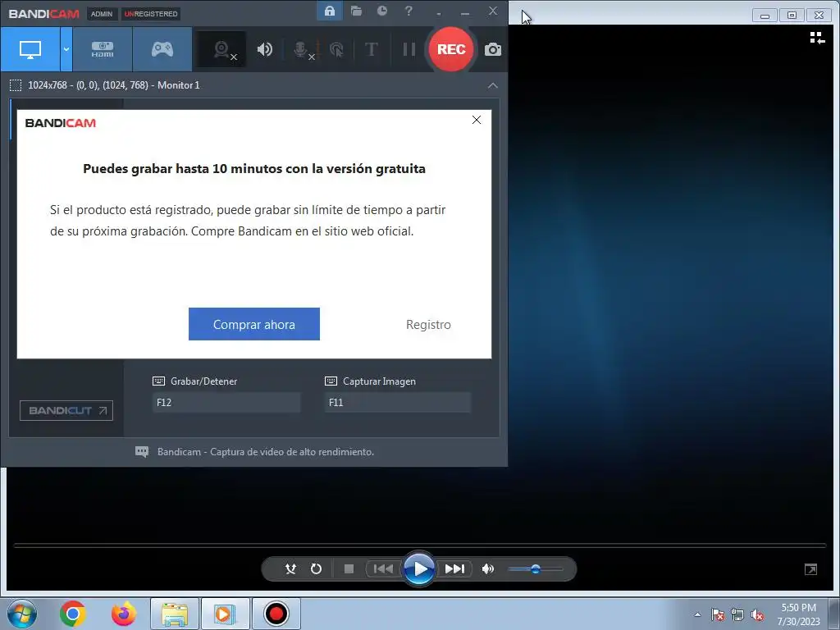The width and height of the screenshot is (840, 630).
Task: Open the taskbar clock 5:50 PM
Action: point(798,614)
